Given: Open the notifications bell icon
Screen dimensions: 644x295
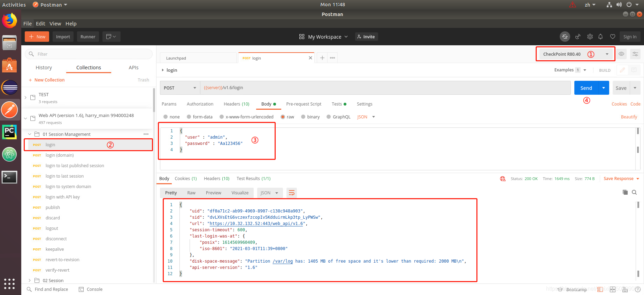Looking at the screenshot, I should [x=600, y=37].
